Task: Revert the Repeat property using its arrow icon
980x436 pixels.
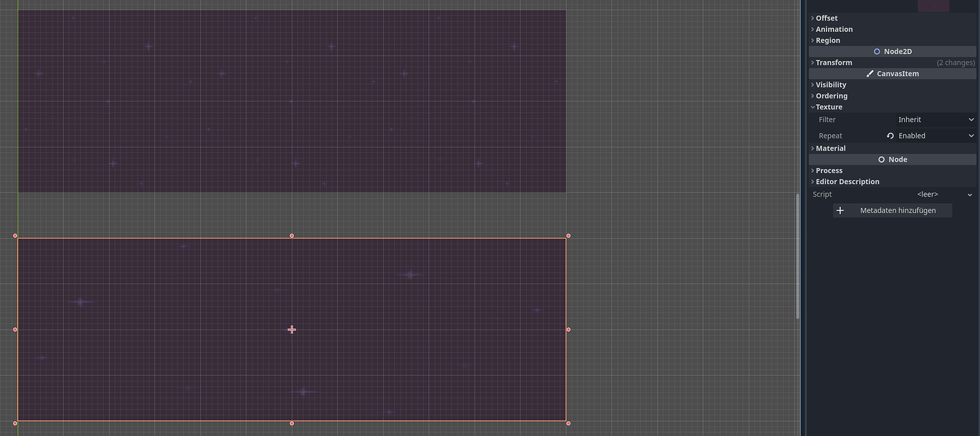Action: (890, 135)
